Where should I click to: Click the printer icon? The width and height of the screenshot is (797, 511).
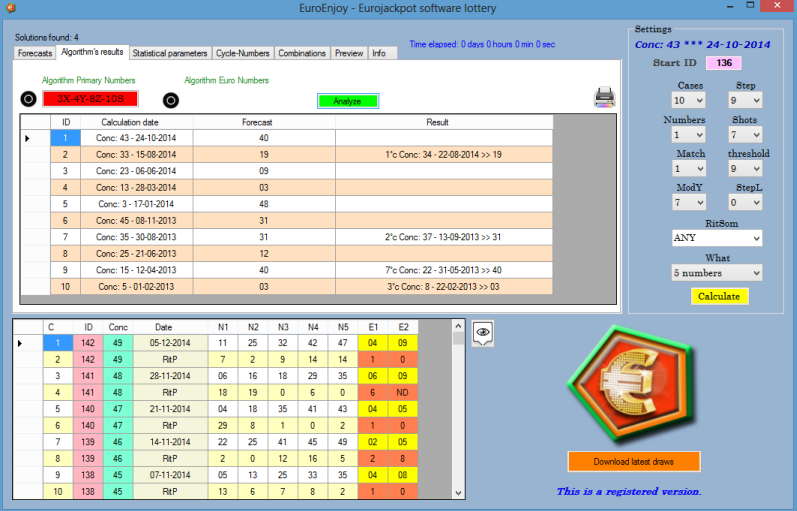tap(604, 97)
